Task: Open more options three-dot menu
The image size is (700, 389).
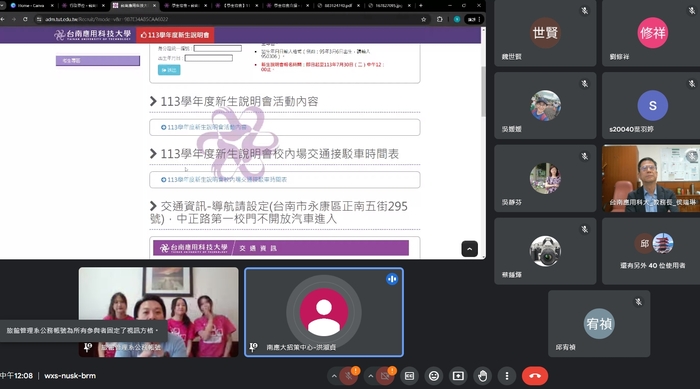Action: pos(507,376)
